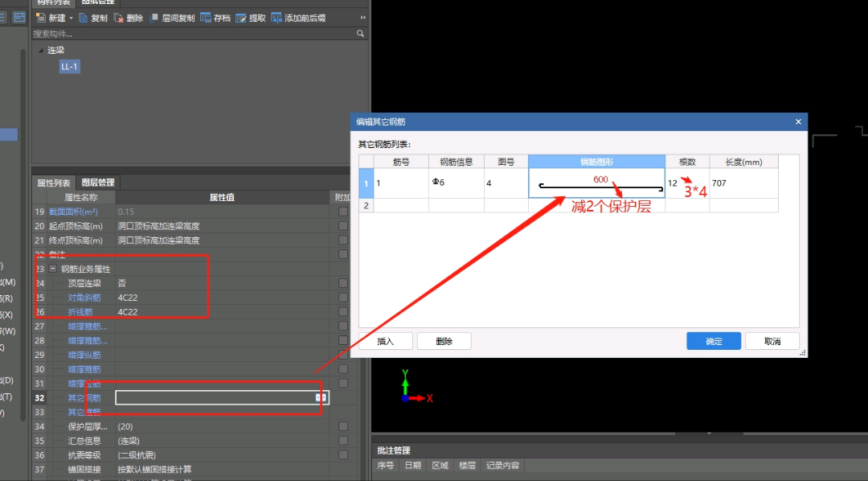
Task: Close the 编辑其它钢筋 dialog with X
Action: pos(798,121)
